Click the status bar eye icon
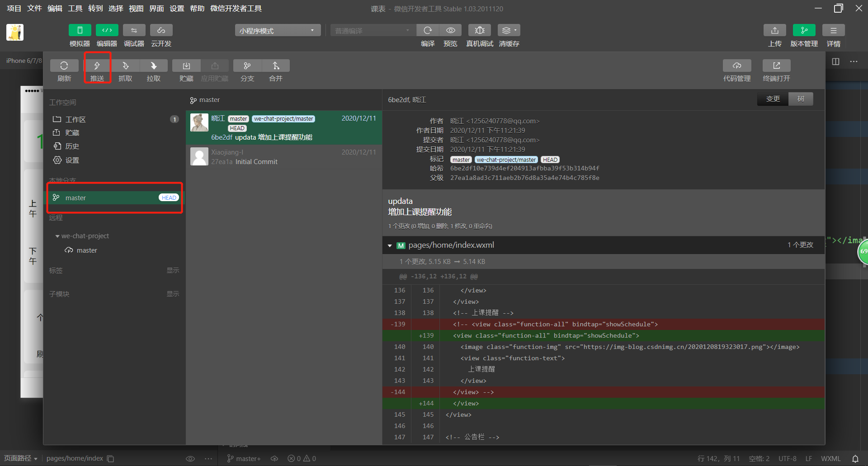 tap(190, 459)
